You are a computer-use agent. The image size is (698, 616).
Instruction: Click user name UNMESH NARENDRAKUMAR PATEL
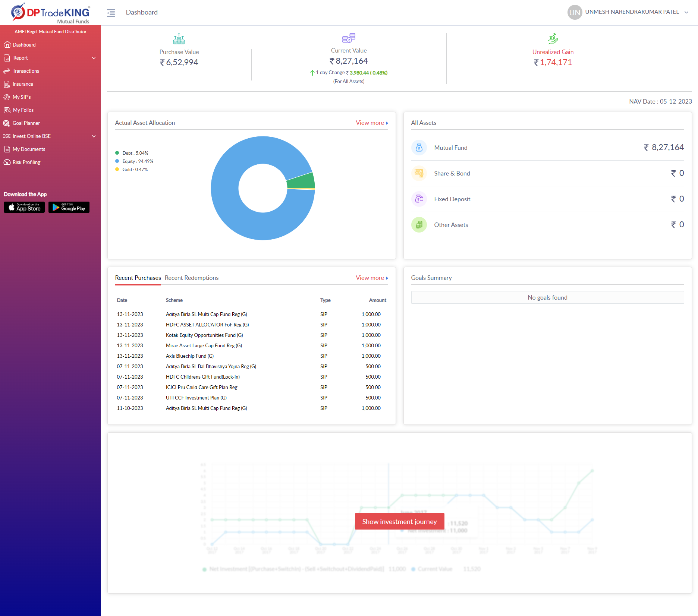(632, 12)
